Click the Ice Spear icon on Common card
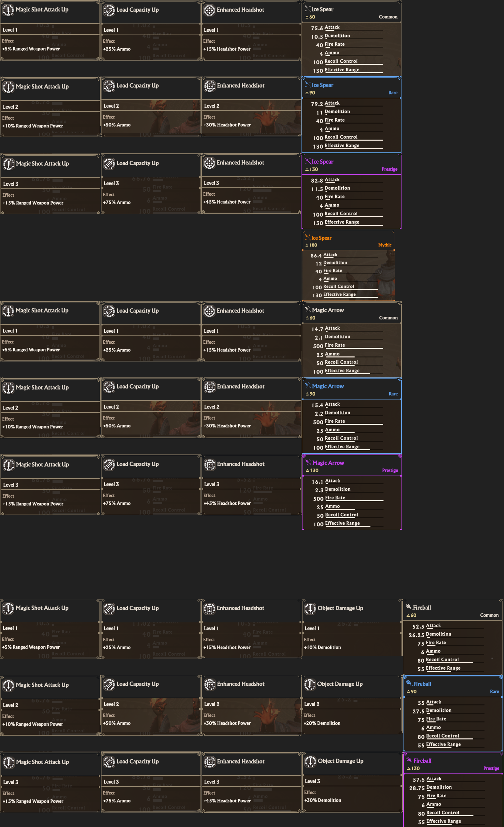 [x=307, y=9]
